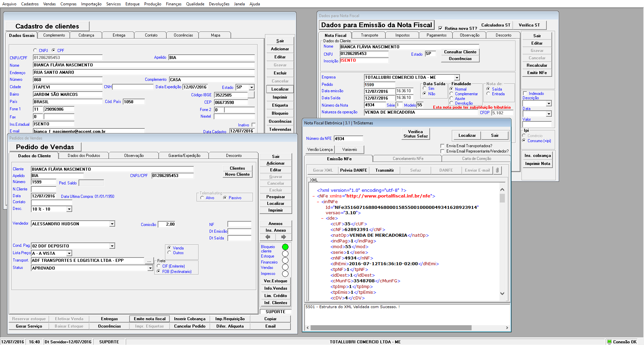Expand the Empresa combo box
The image size is (644, 345).
(x=457, y=77)
